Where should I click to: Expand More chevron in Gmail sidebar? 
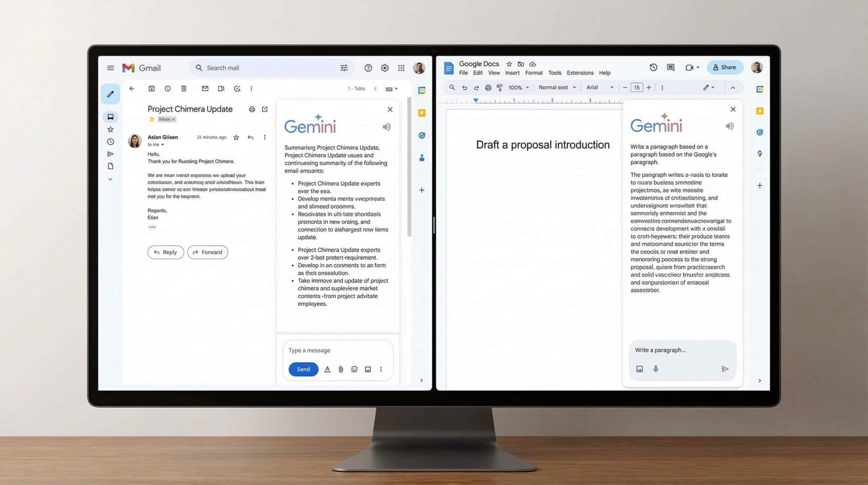(110, 179)
